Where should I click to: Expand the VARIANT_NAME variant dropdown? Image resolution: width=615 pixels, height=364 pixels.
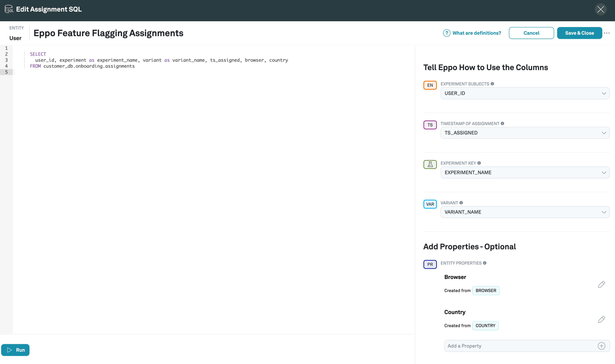pyautogui.click(x=525, y=212)
